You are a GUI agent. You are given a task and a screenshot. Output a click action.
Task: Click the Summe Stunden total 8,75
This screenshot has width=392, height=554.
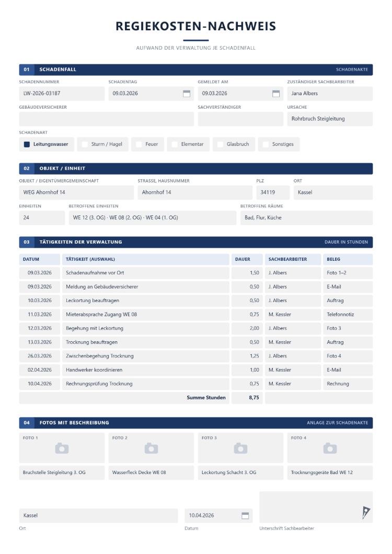click(x=247, y=398)
